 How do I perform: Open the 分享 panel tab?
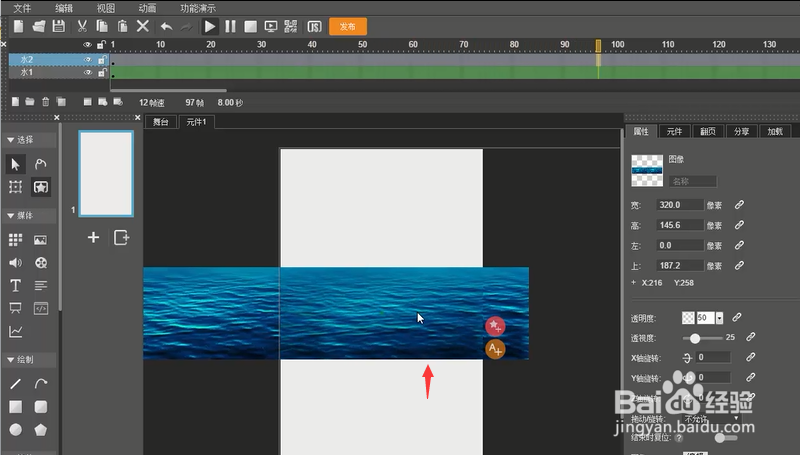pyautogui.click(x=741, y=132)
